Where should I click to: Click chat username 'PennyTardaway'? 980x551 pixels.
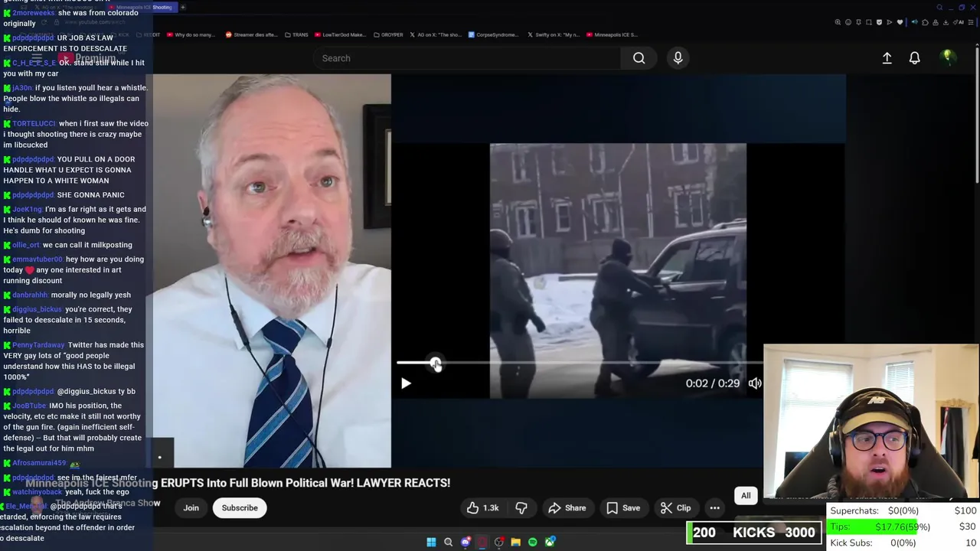pos(38,345)
